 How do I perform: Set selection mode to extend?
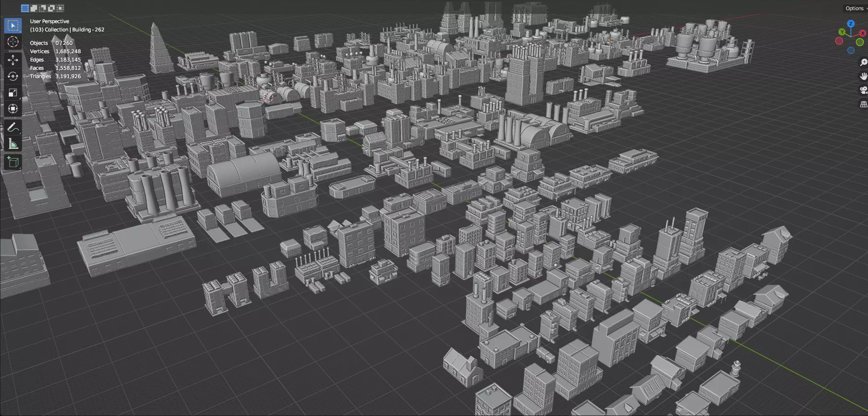[x=34, y=8]
